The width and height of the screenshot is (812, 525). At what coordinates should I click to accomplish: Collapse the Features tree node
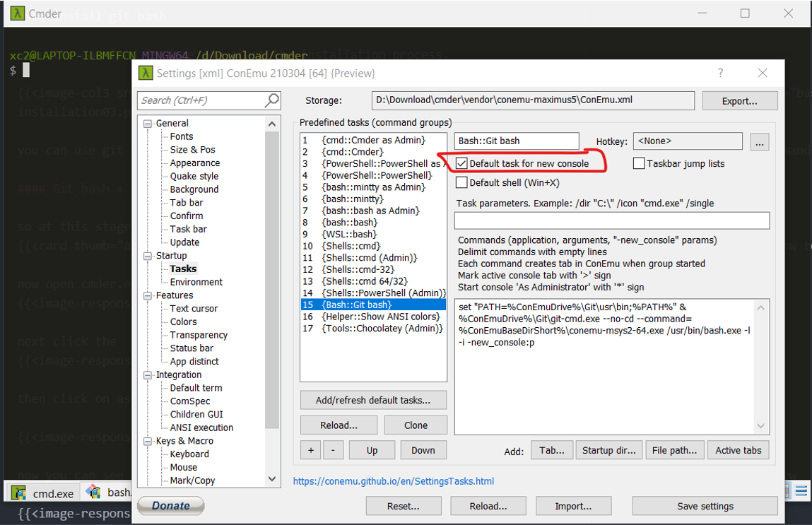pos(148,295)
